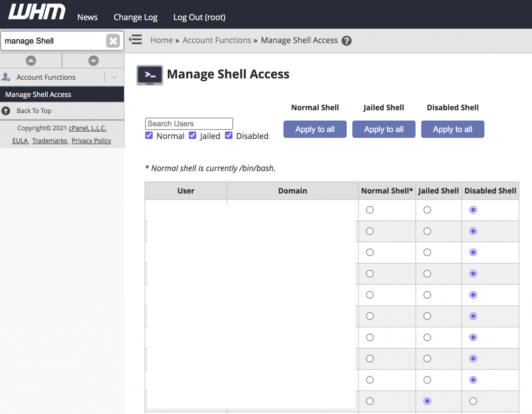The height and width of the screenshot is (414, 532).
Task: Toggle the sidebar with the hamburger collapse icon
Action: pyautogui.click(x=135, y=39)
